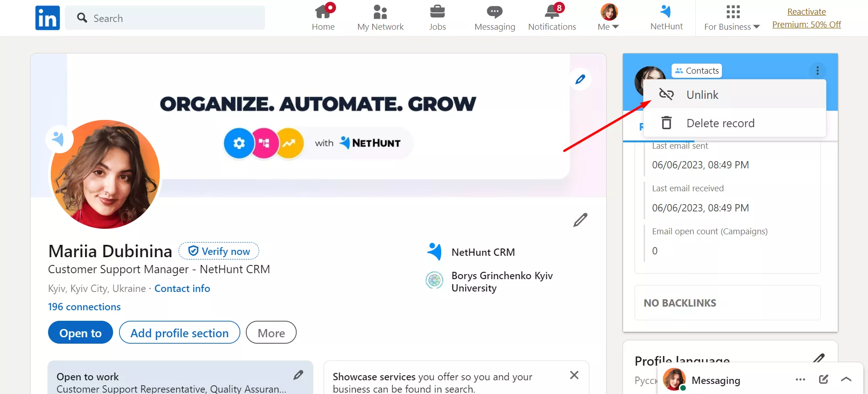Viewport: 868px width, 394px height.
Task: Go to Jobs briefcase icon
Action: click(x=437, y=17)
